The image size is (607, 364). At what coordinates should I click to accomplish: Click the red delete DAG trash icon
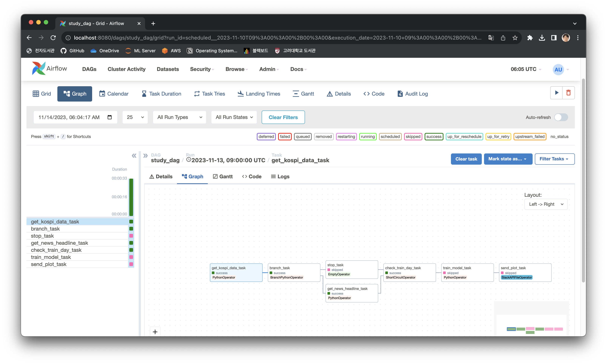pos(568,93)
